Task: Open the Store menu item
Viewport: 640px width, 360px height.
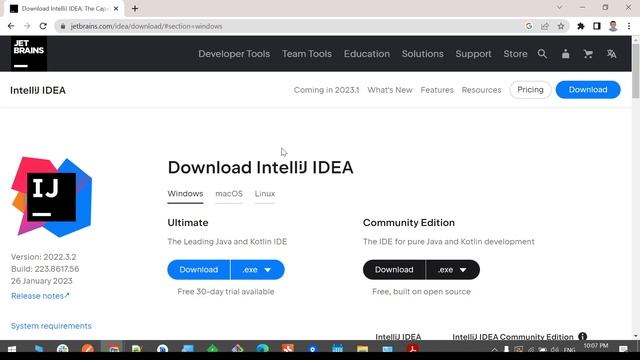Action: coord(515,54)
